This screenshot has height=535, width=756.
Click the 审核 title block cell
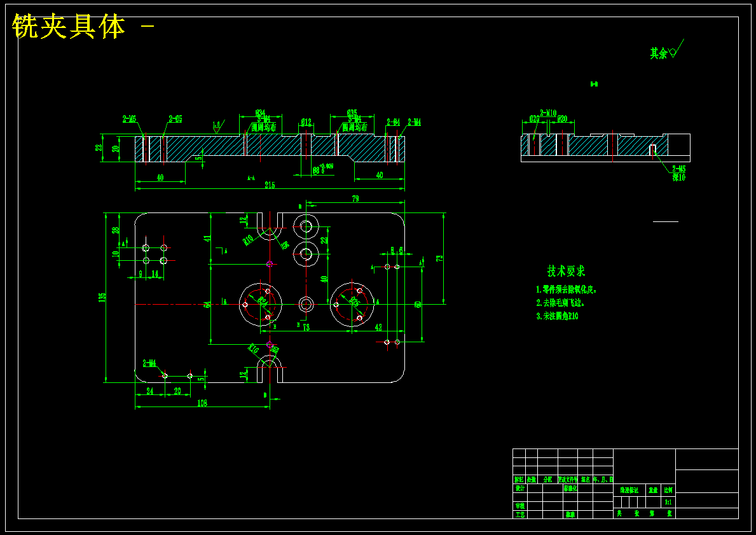click(519, 506)
